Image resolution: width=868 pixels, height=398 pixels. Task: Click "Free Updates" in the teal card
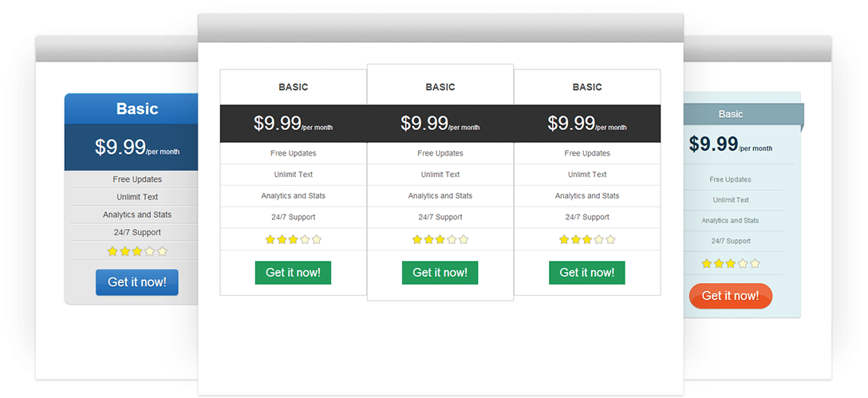[730, 179]
